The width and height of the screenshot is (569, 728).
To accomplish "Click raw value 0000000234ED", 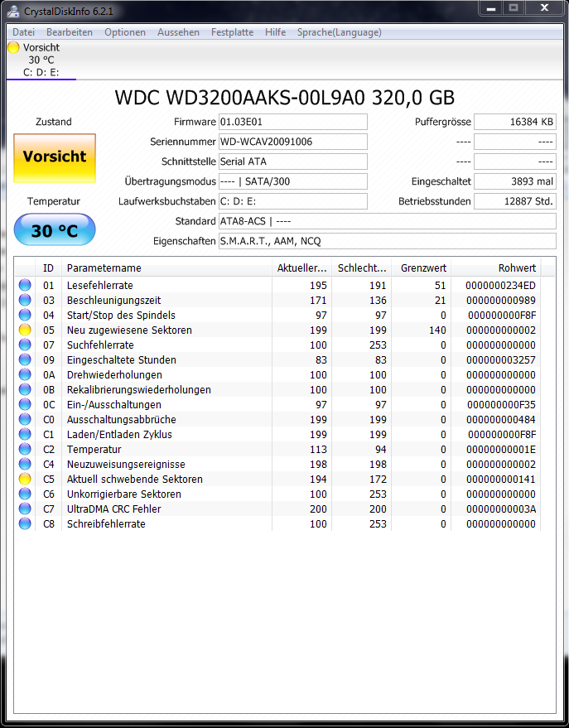I will tap(500, 285).
